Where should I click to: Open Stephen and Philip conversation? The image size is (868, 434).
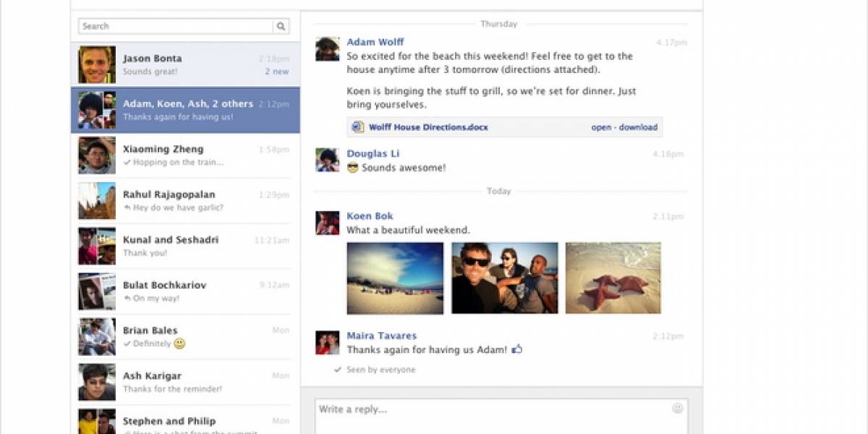pos(185,420)
